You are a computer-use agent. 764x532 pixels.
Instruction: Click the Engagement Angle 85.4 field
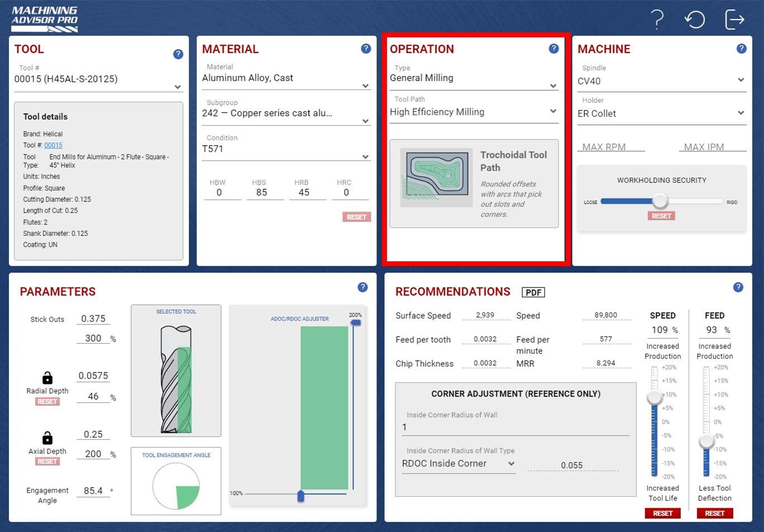tap(93, 491)
